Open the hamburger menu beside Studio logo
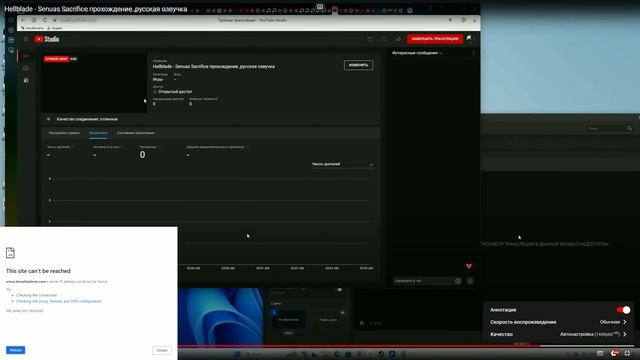The width and height of the screenshot is (640, 360). click(x=26, y=39)
